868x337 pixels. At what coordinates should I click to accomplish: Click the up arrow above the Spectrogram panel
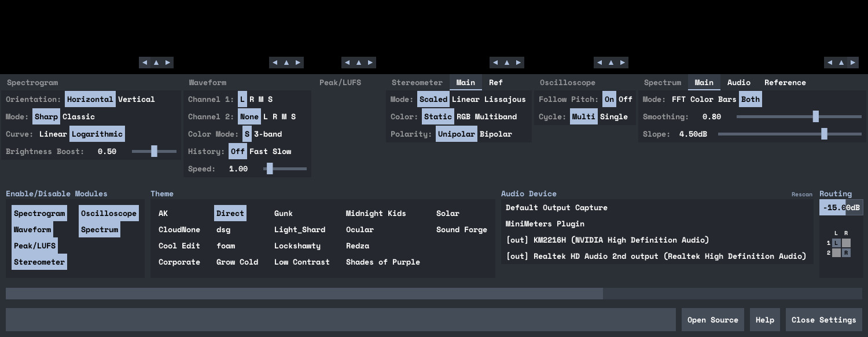(x=156, y=63)
